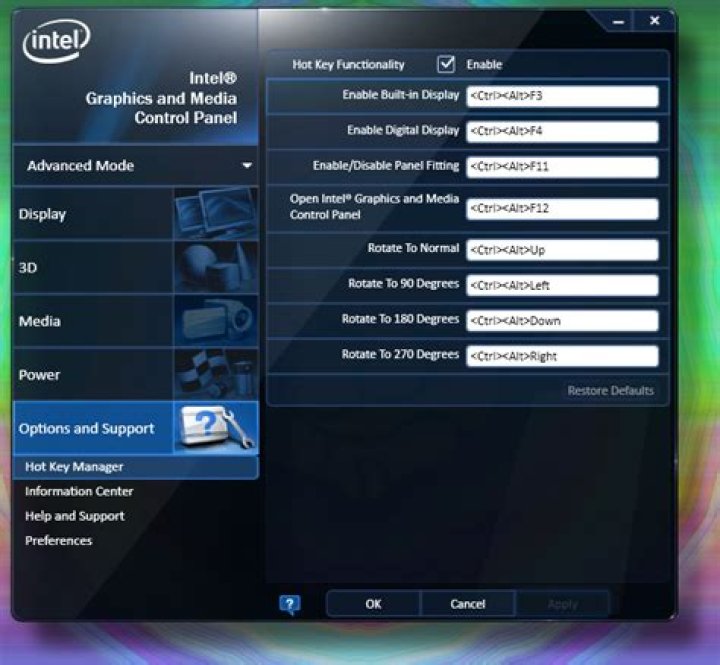720x665 pixels.
Task: Click the Rotate To 270 Degrees label
Action: 400,355
